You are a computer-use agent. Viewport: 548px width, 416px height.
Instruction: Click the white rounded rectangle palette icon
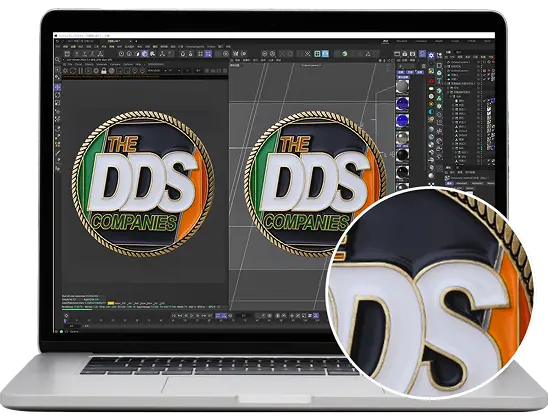tap(431, 88)
